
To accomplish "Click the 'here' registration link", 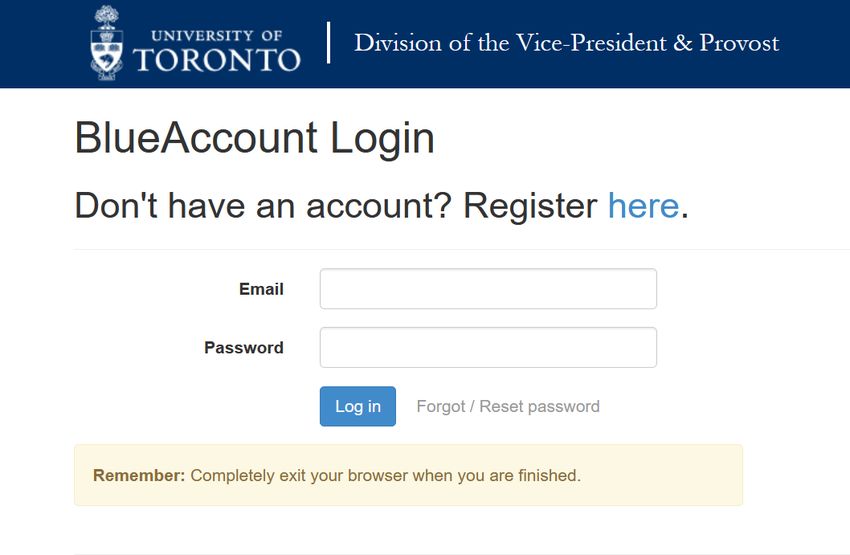I will 643,206.
